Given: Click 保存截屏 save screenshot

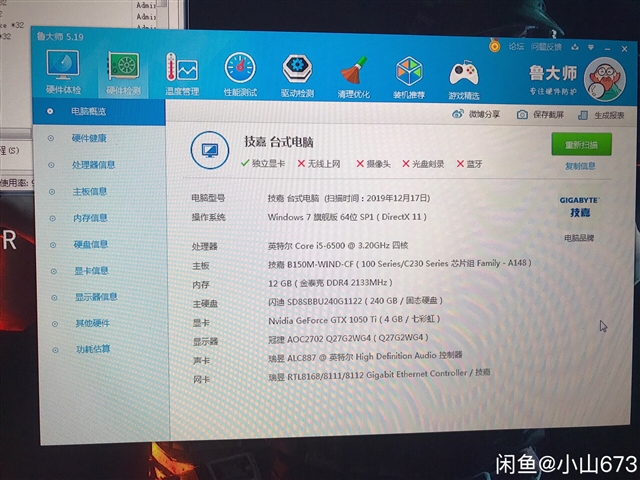Looking at the screenshot, I should 541,115.
